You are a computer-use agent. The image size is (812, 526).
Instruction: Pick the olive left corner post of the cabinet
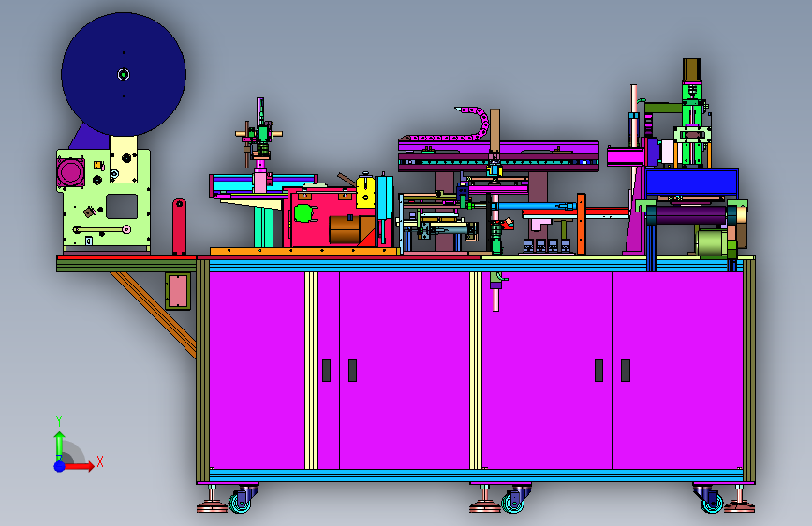click(x=202, y=372)
